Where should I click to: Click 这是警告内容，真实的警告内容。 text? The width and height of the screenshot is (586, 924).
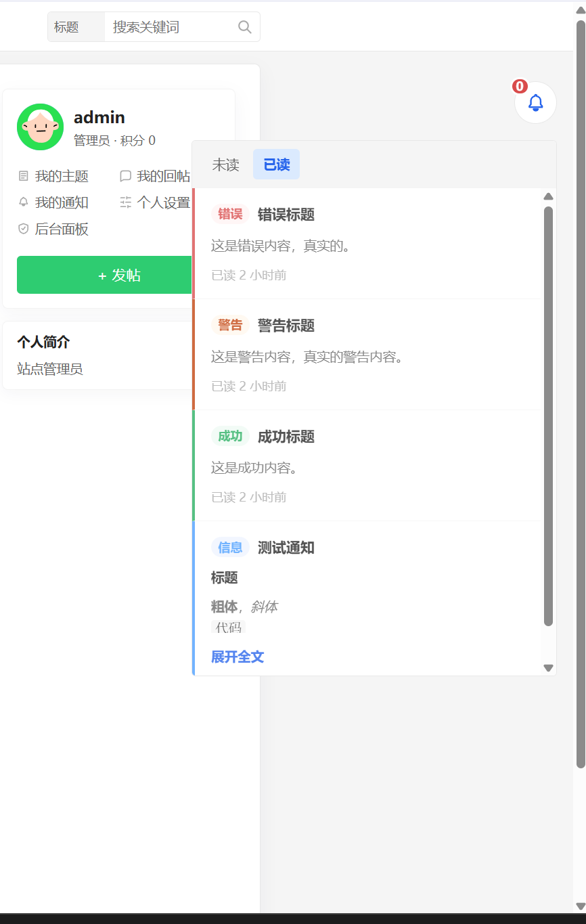309,357
